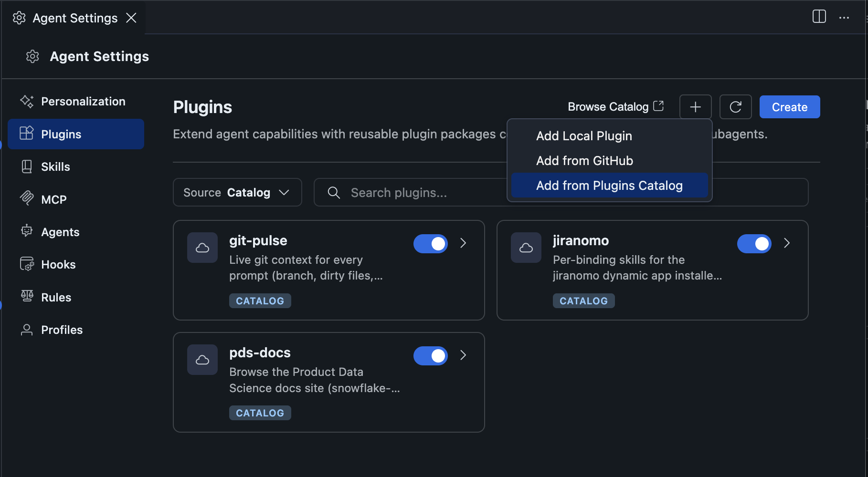
Task: Expand pds-docs plugin details chevron
Action: (x=463, y=355)
